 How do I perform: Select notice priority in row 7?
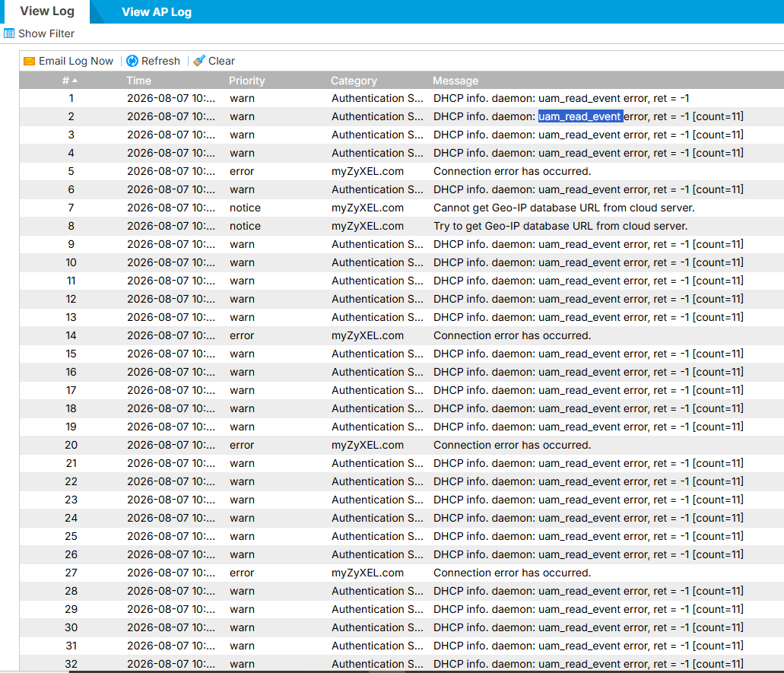(245, 208)
